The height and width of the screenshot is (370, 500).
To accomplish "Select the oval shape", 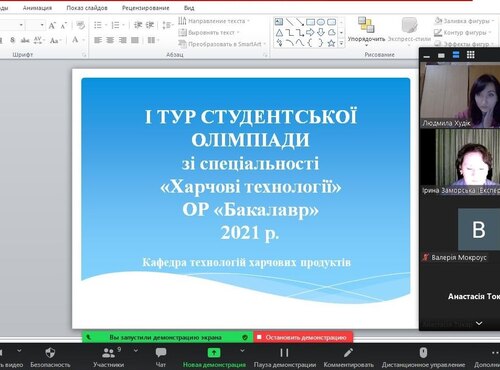I will [321, 22].
